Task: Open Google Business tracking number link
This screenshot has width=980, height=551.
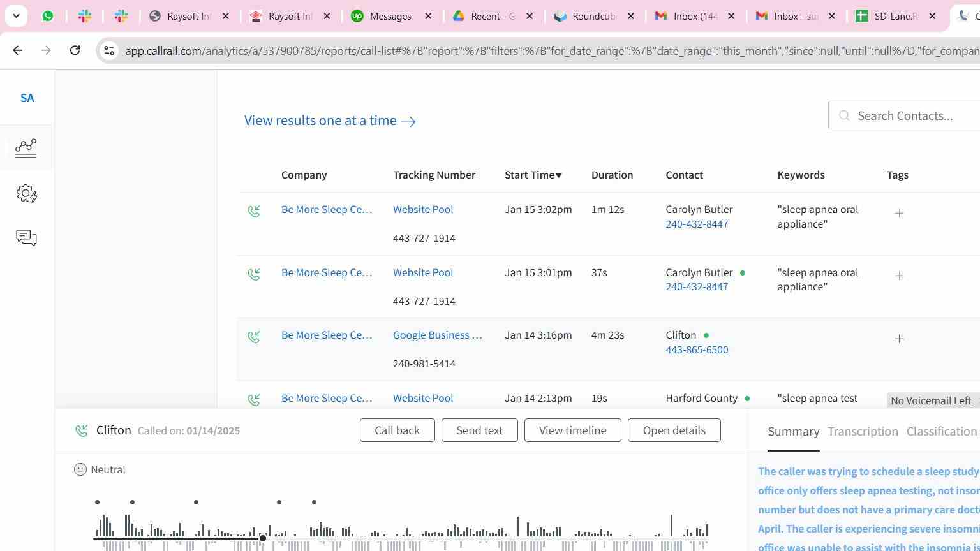Action: click(437, 335)
